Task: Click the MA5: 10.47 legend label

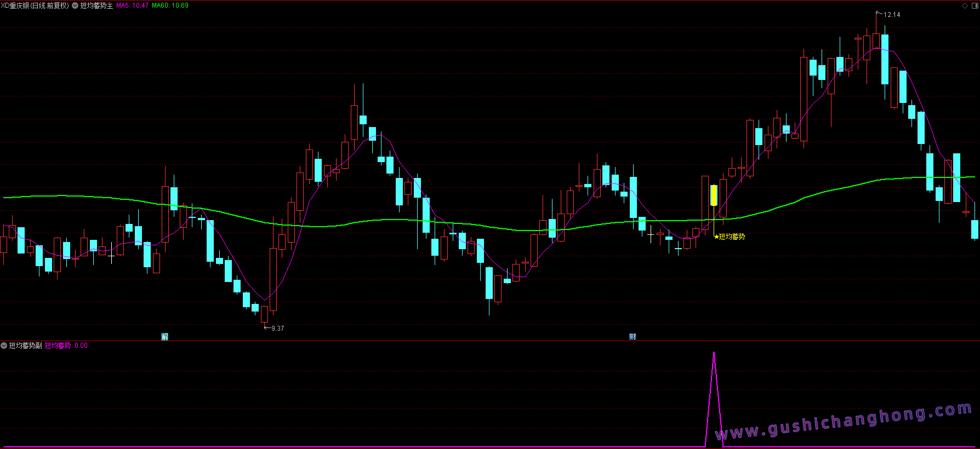Action: [132, 5]
